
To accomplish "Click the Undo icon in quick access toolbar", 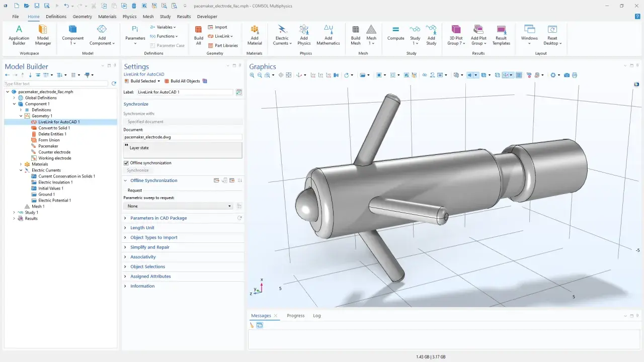I will point(66,6).
